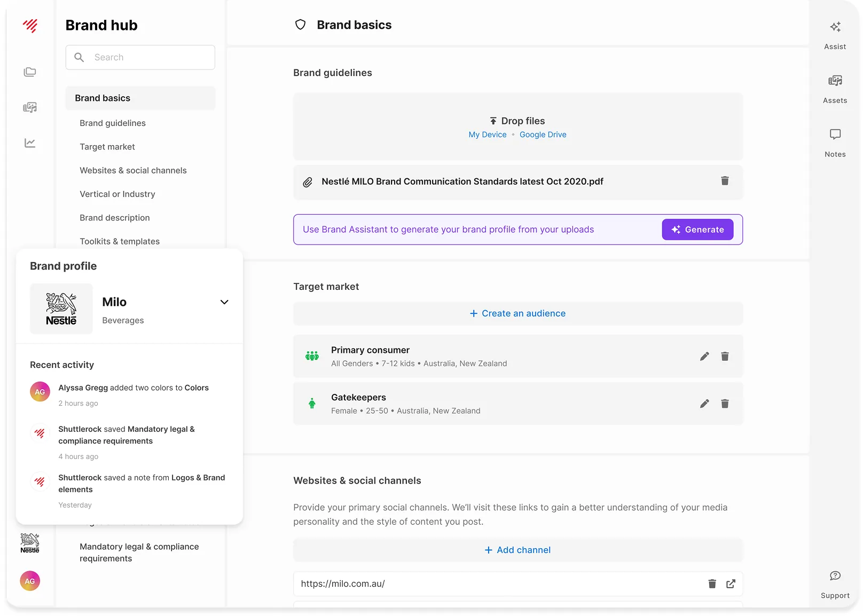Open the analytics chart icon

coord(30,143)
